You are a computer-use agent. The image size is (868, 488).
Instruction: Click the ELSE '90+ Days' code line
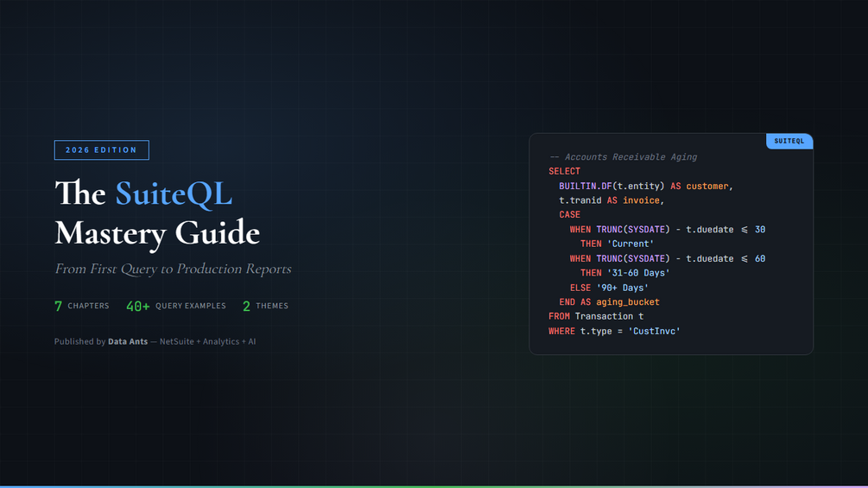609,288
